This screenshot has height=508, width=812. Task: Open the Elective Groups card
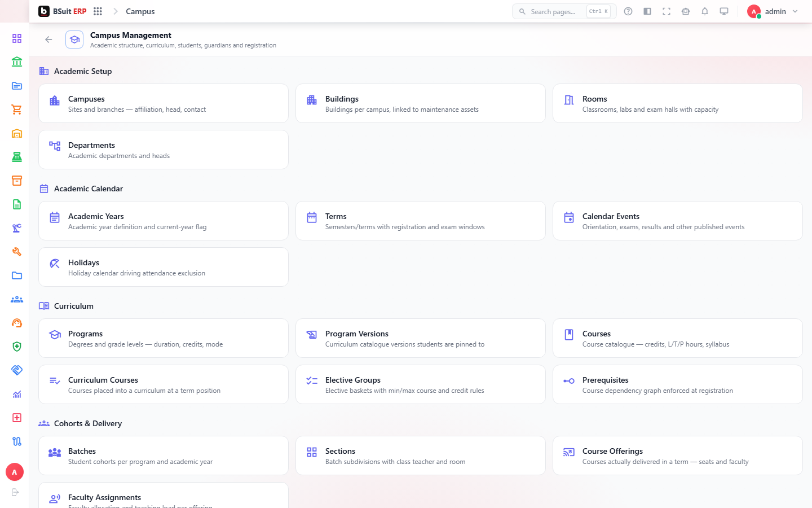tap(421, 384)
